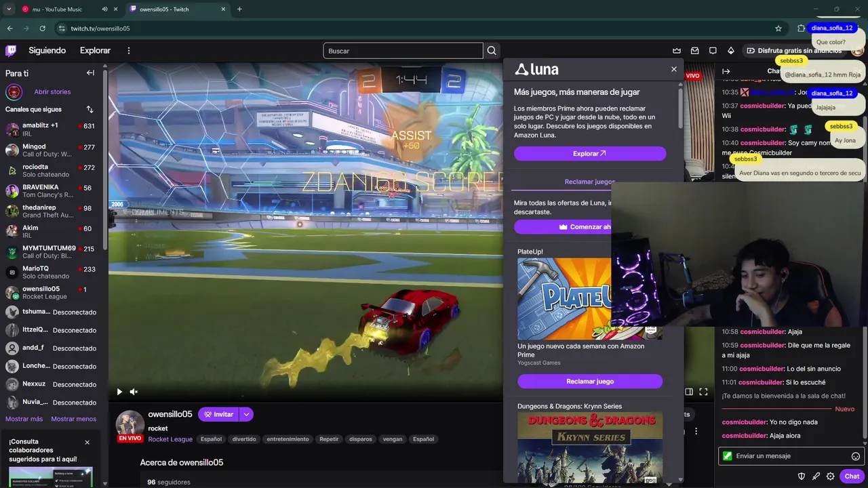Click the sword mod tools icon
The width and height of the screenshot is (868, 488).
tap(816, 476)
